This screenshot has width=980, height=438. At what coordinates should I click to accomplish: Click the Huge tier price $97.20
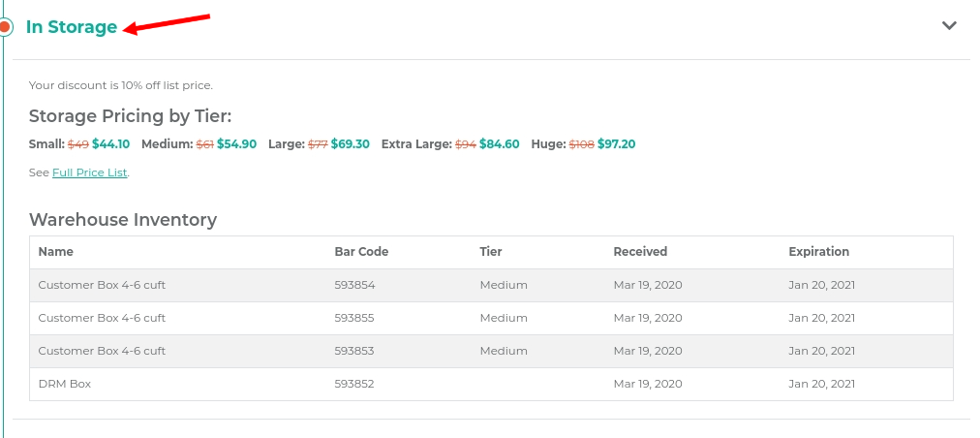(x=616, y=144)
